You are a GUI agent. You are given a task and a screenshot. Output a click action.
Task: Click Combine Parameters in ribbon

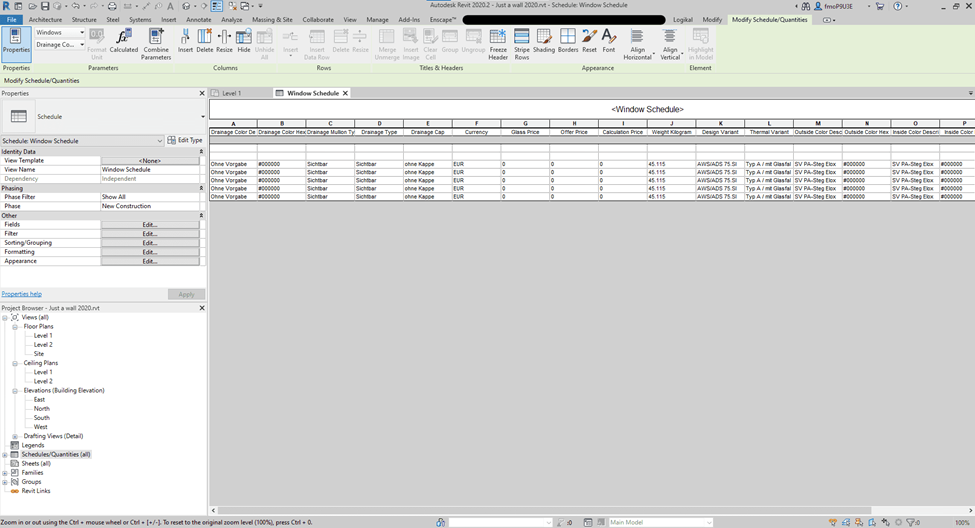(x=156, y=41)
